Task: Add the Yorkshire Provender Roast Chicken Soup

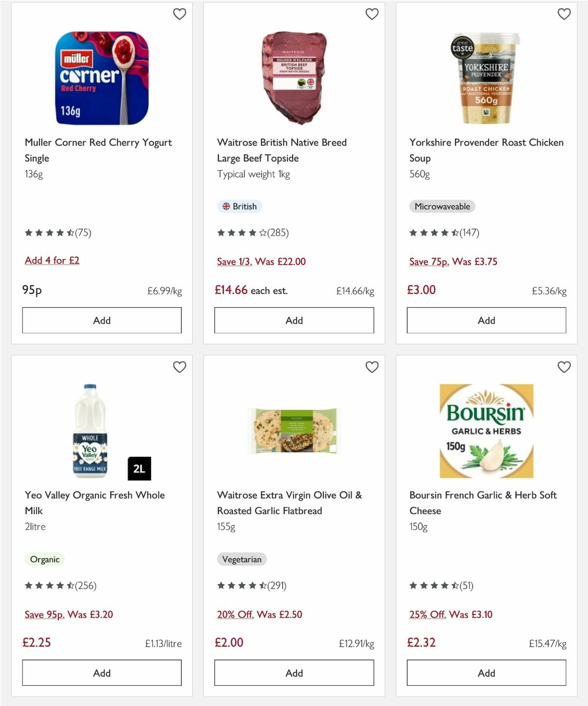Action: (x=486, y=320)
